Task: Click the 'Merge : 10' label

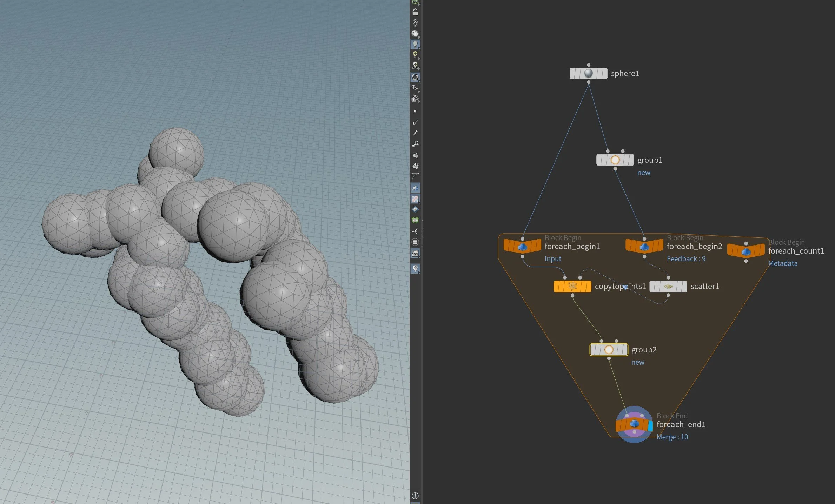Action: tap(672, 437)
